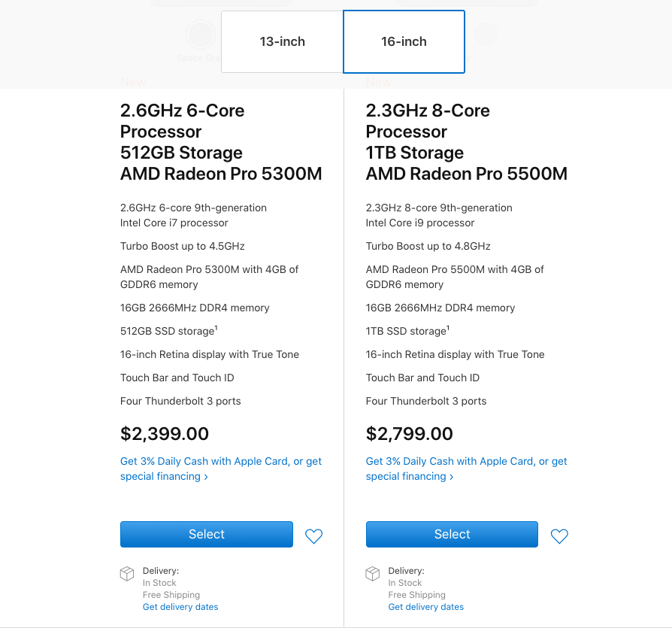Get delivery dates for the 6-Core model
The image size is (672, 634).
180,607
